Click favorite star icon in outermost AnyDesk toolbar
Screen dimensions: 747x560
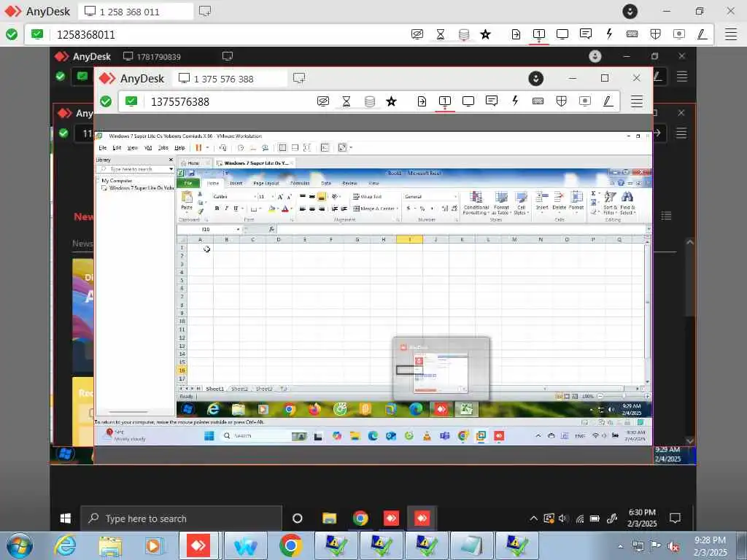[x=485, y=34]
